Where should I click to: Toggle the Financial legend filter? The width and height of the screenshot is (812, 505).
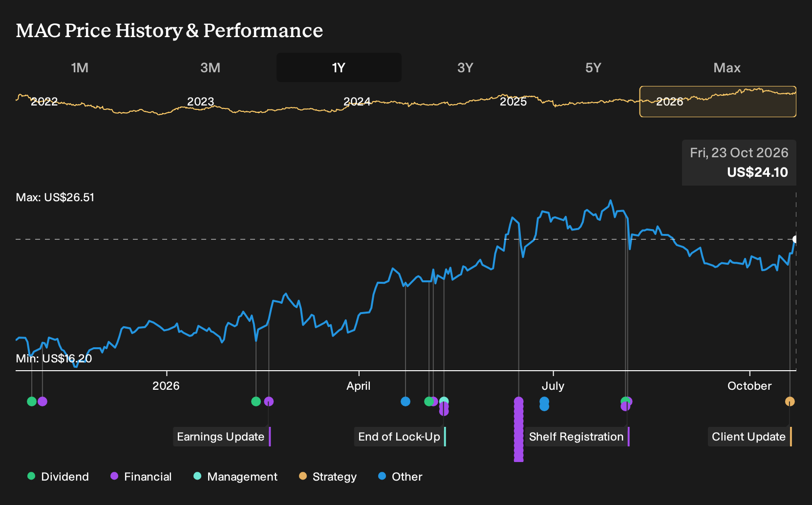click(x=141, y=477)
